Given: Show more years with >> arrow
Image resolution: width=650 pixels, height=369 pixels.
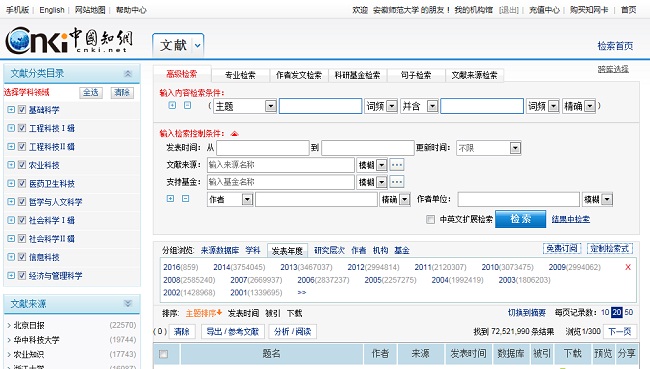Looking at the screenshot, I should point(302,292).
